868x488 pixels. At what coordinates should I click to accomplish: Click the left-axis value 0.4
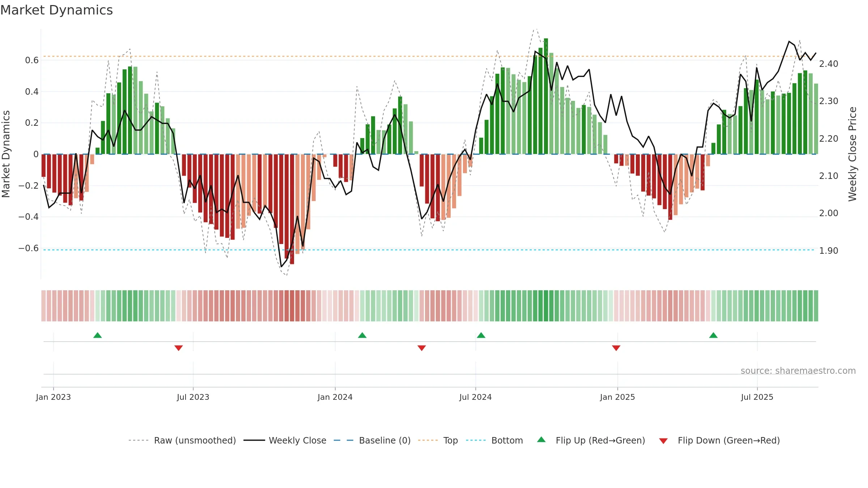pos(32,92)
